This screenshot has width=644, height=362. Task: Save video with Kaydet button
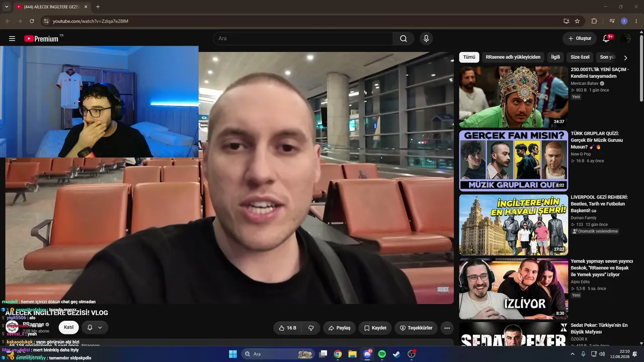click(375, 328)
